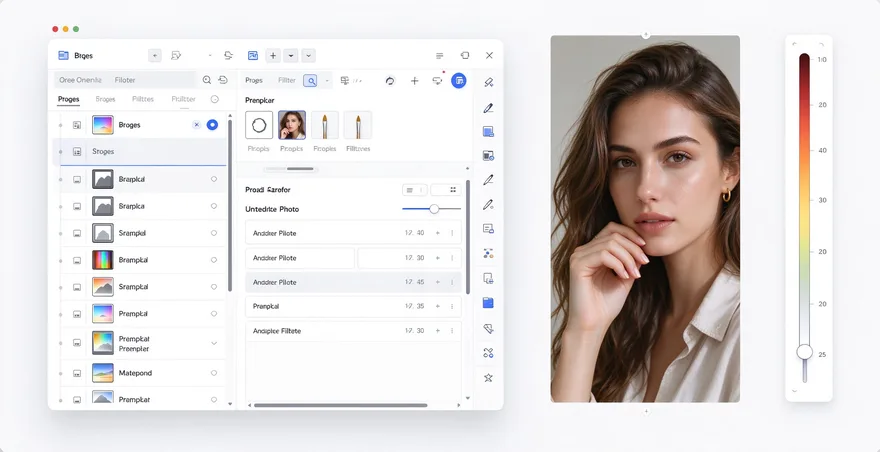Screen dimensions: 880x452
Task: Select the portrait thumbnail under Prenpker
Action: pos(292,125)
